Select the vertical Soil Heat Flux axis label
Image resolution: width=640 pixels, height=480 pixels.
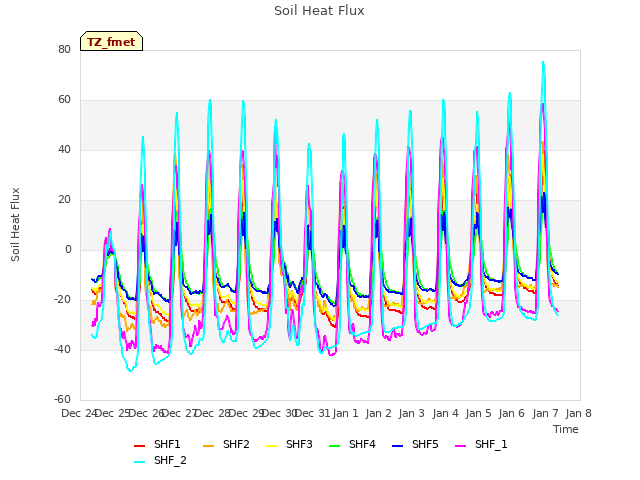15,224
